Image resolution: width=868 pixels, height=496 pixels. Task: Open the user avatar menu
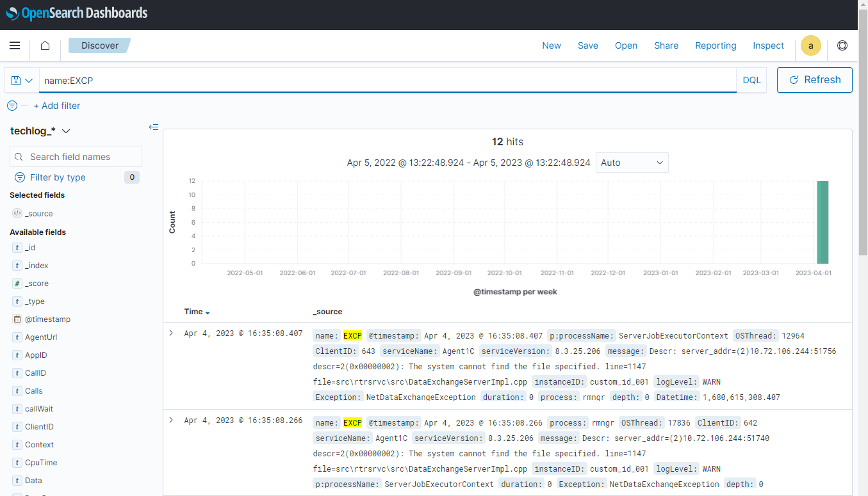pyautogui.click(x=810, y=45)
